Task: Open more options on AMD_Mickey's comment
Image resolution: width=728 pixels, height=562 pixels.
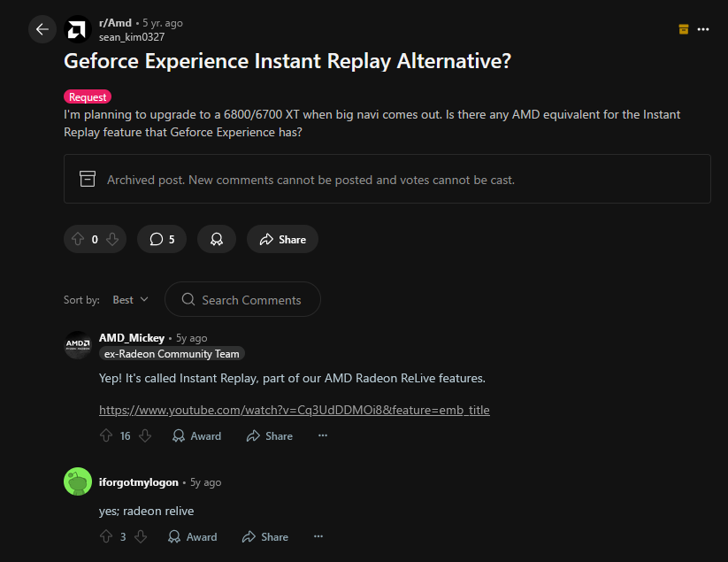Action: (323, 435)
